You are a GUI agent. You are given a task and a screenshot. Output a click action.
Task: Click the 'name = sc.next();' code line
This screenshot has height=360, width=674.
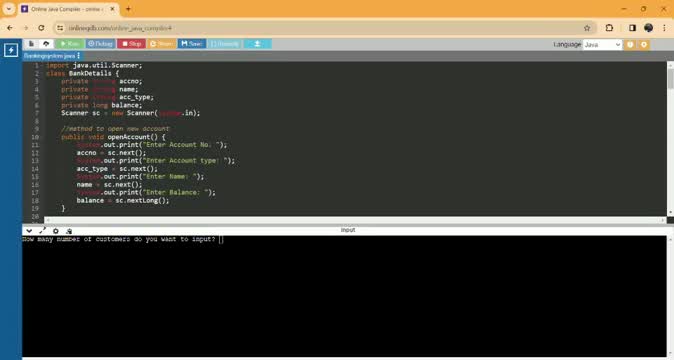(x=109, y=185)
